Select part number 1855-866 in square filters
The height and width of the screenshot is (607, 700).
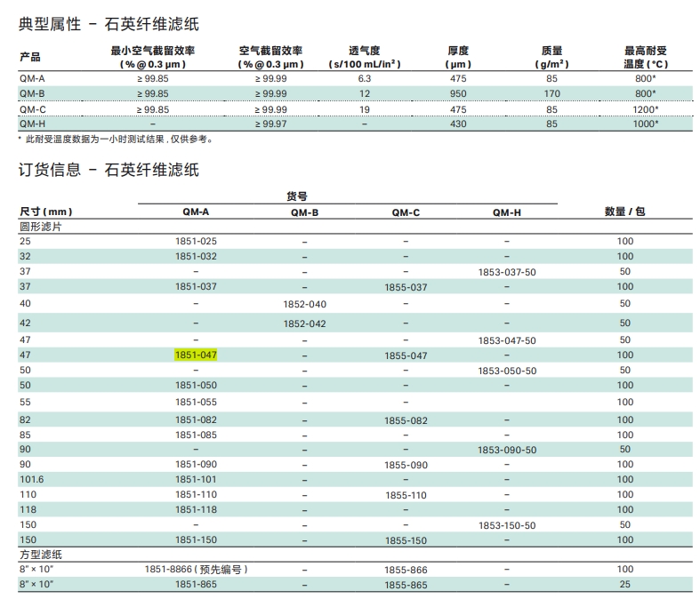pos(406,569)
